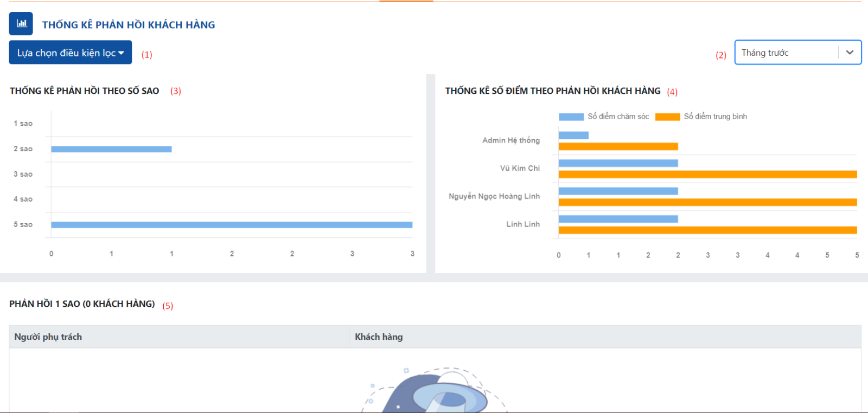Click Vũ Kim Chi's orange average score bar
Viewport: 868px width, 413px height.
(707, 175)
